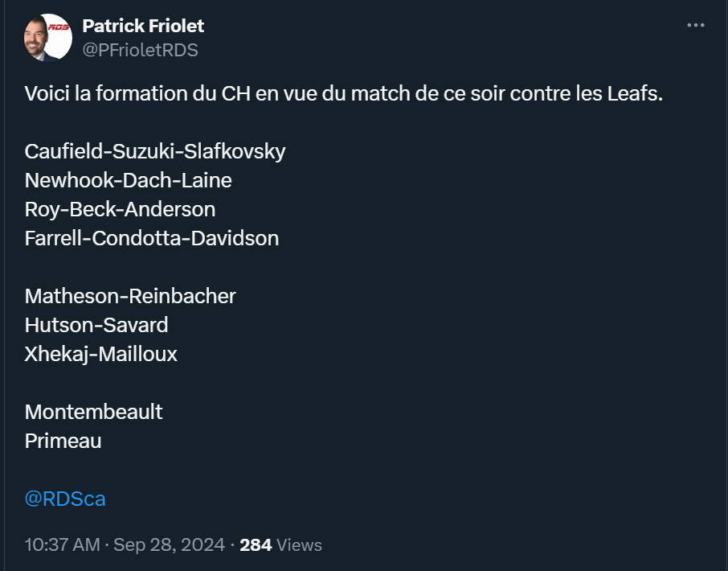Click the Caufield-Suzuki-Slafkovsky line
This screenshot has height=571, width=728.
(x=155, y=151)
